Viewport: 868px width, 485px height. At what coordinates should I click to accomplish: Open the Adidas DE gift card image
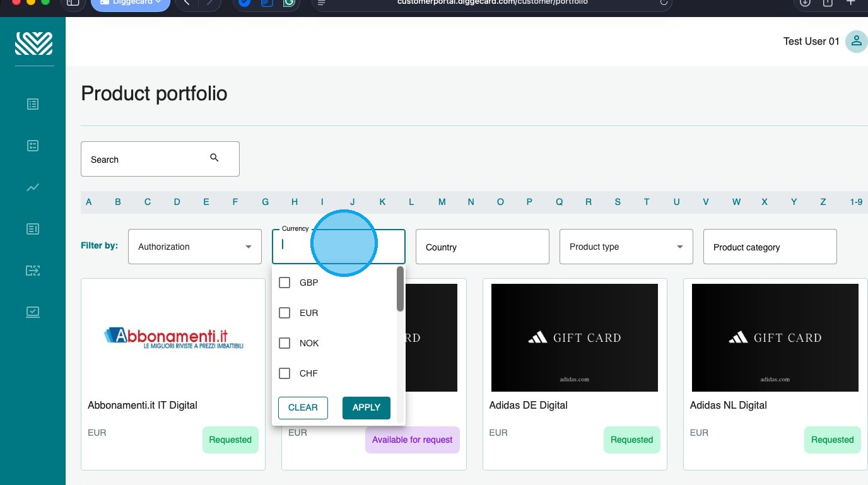coord(575,337)
